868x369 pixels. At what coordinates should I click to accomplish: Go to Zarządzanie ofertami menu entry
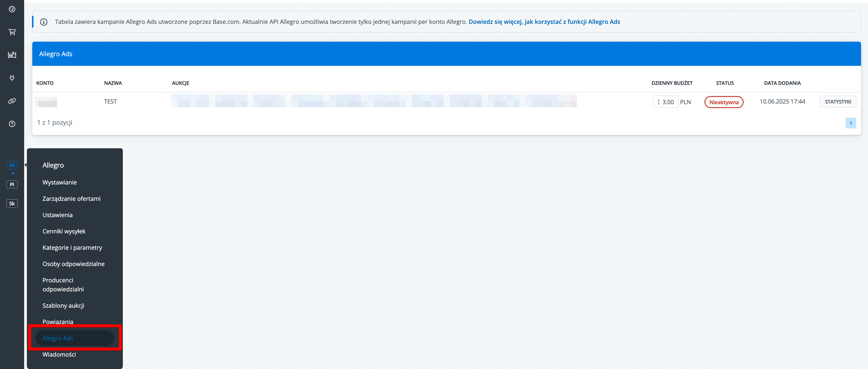point(72,198)
